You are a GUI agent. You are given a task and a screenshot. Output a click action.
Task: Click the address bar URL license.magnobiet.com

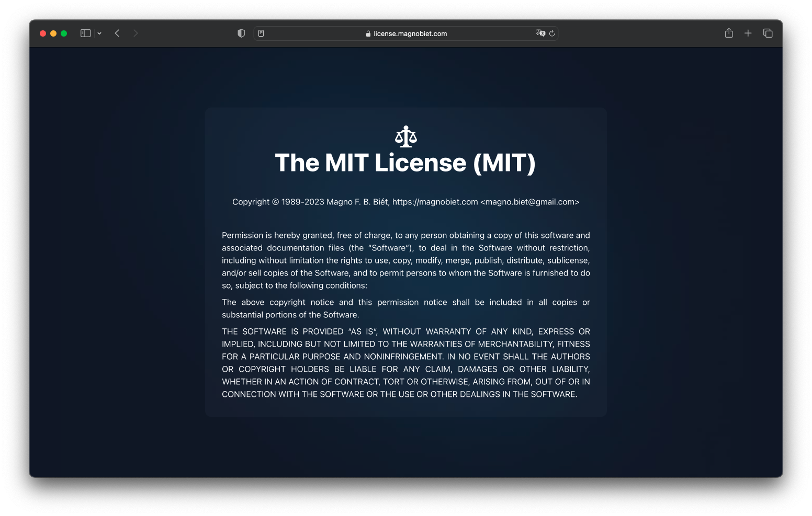tap(410, 33)
